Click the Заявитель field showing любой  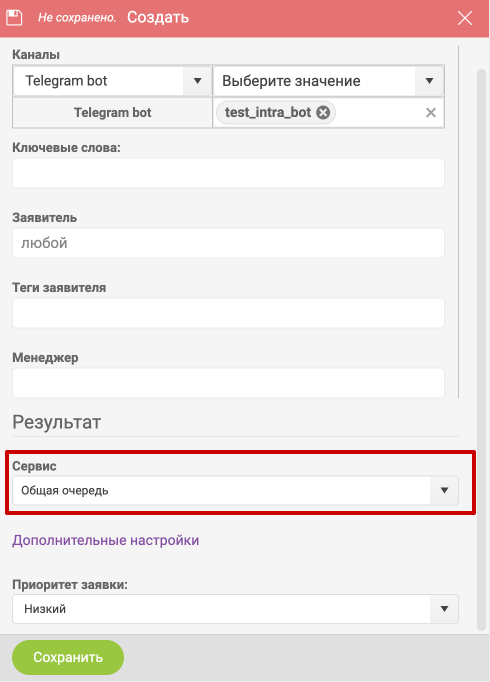[x=228, y=243]
